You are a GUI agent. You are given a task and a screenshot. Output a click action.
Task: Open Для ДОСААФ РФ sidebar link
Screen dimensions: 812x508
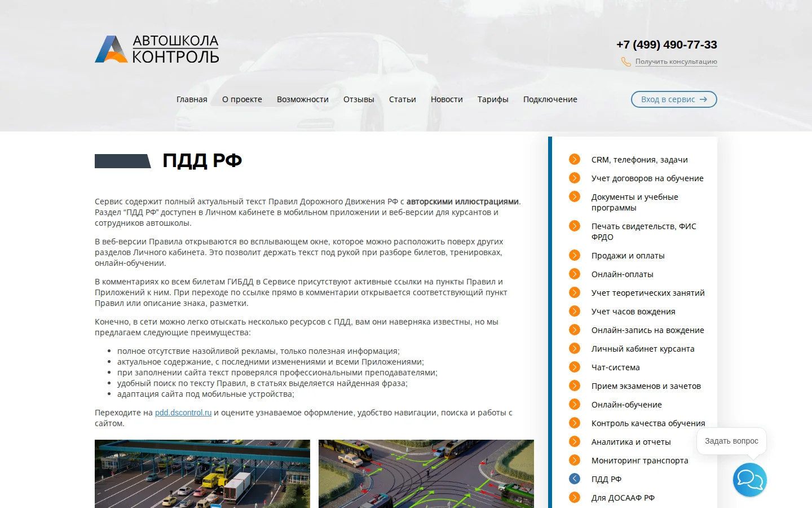(623, 498)
